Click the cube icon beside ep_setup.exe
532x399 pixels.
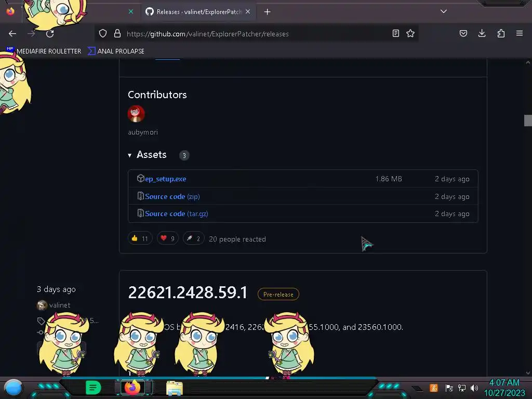(x=140, y=178)
